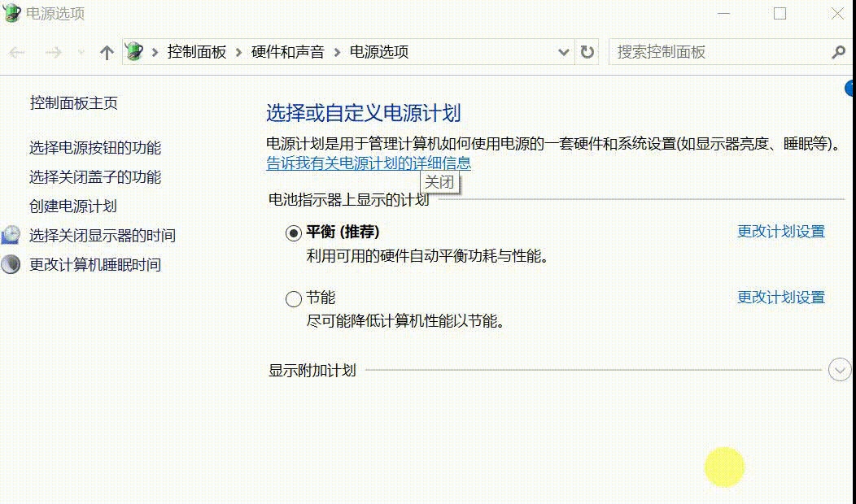This screenshot has height=504, width=856.
Task: Click the refresh button in the address bar
Action: [x=587, y=51]
